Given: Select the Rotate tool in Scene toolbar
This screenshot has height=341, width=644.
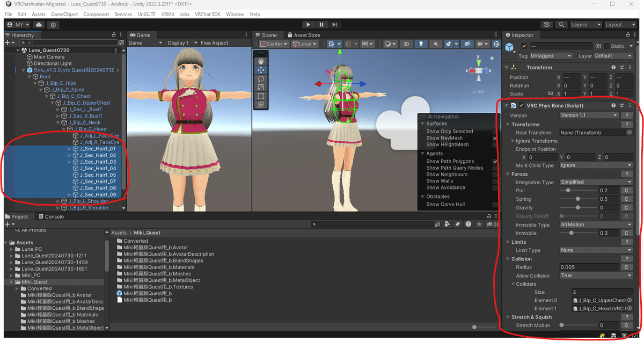Looking at the screenshot, I should tap(261, 78).
